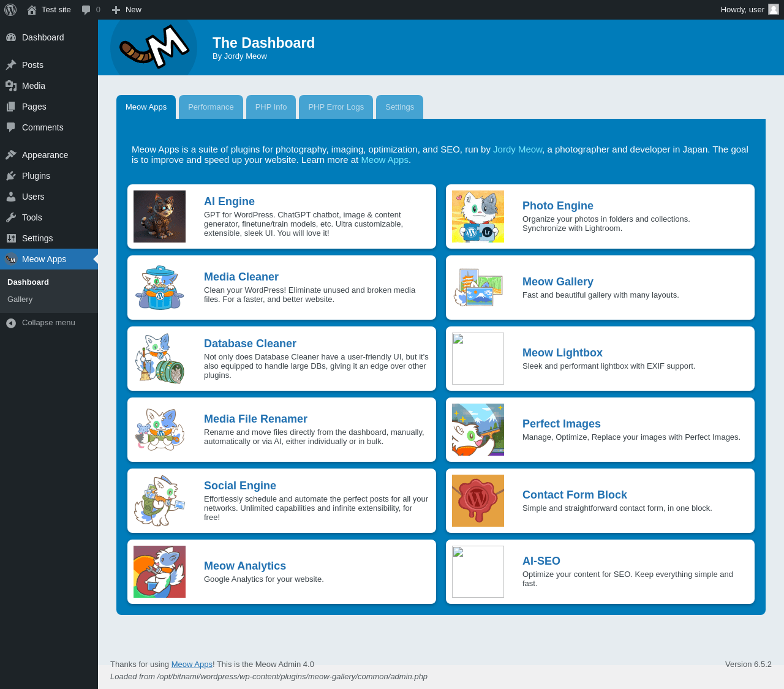Click the comments bubble icon in admin bar
The height and width of the screenshot is (689, 784).
[86, 10]
